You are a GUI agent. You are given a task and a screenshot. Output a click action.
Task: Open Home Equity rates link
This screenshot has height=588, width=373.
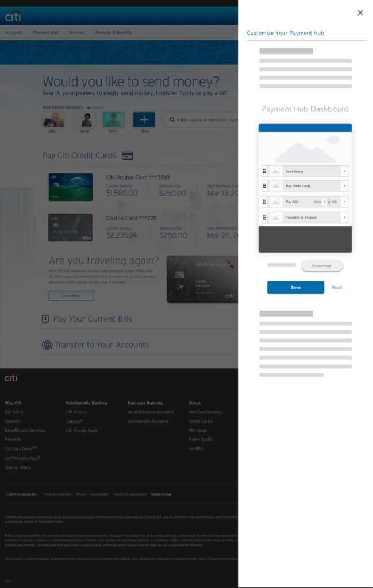click(x=201, y=439)
